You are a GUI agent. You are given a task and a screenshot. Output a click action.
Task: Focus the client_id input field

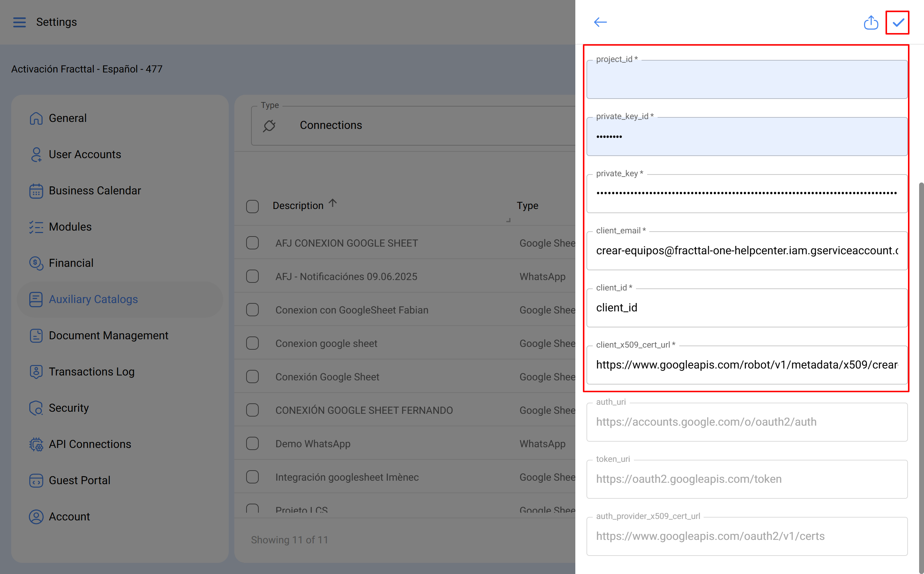click(x=745, y=308)
